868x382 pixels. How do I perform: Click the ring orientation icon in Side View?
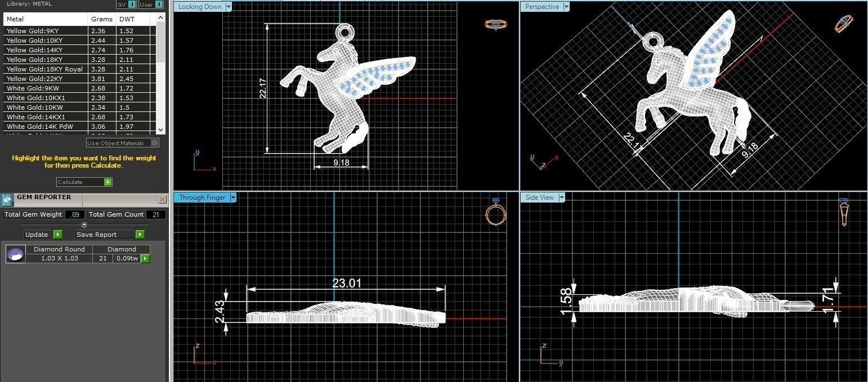(844, 212)
